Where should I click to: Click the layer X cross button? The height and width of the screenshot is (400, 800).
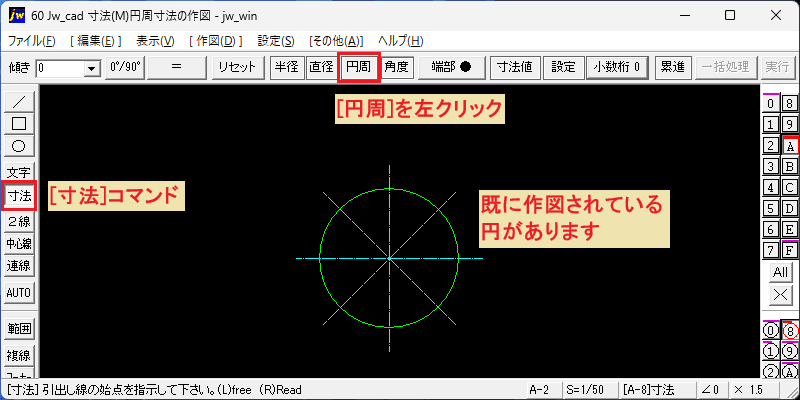(x=780, y=294)
